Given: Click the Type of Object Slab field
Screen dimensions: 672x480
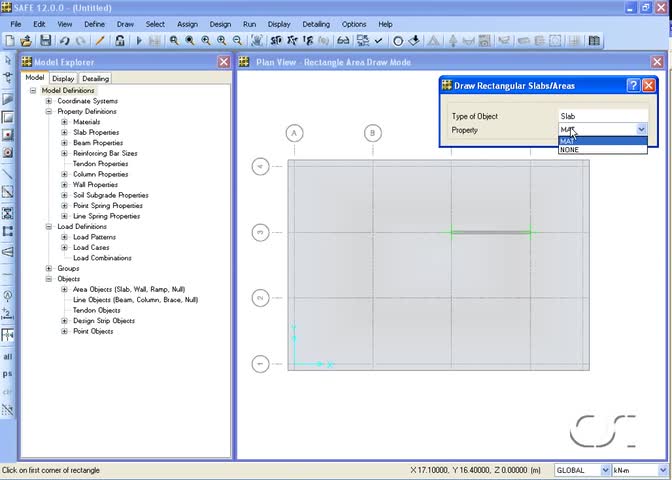Looking at the screenshot, I should point(603,116).
